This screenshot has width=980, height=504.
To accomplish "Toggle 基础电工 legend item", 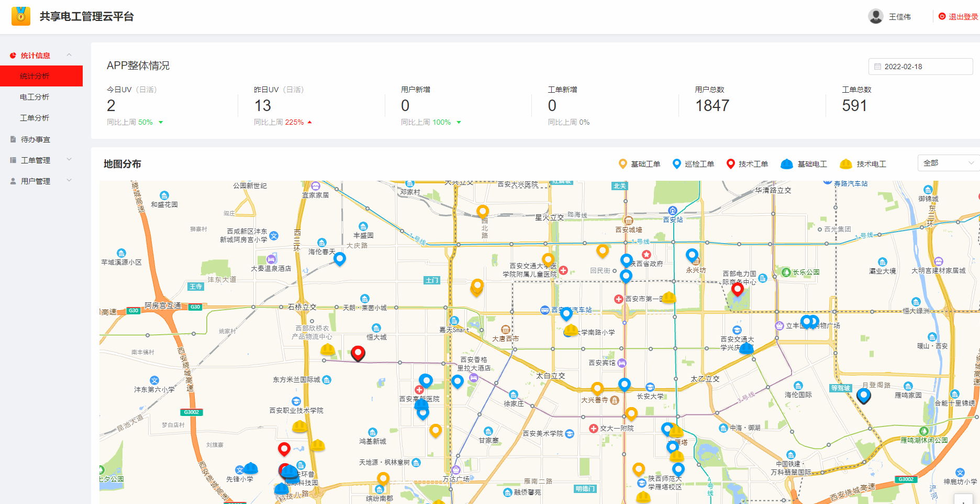I will (804, 164).
